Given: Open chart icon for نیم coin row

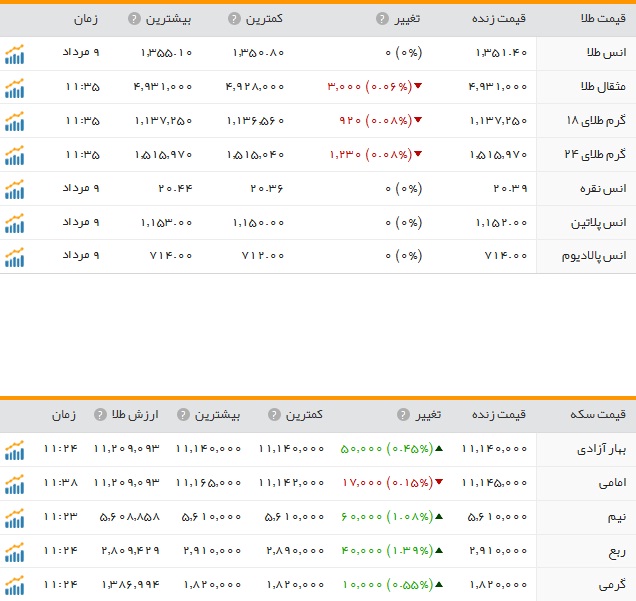Looking at the screenshot, I should pyautogui.click(x=15, y=518).
